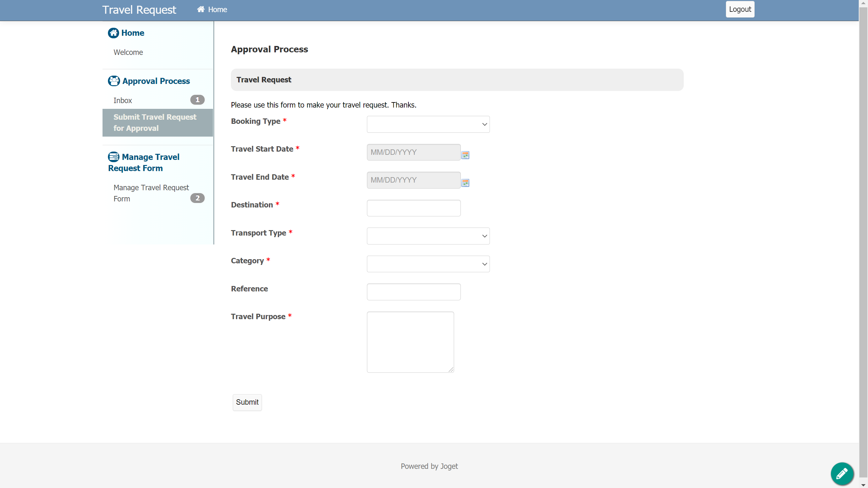
Task: Click the Travel Start Date field
Action: click(x=414, y=152)
